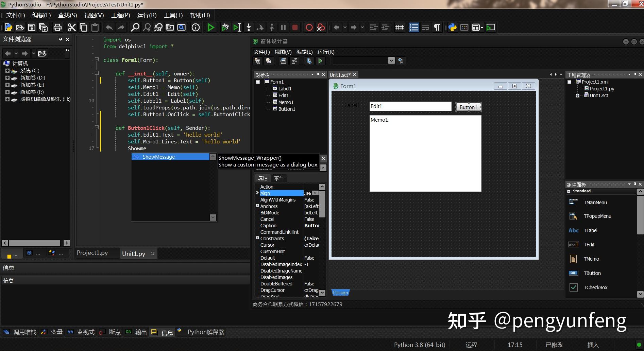
Task: Switch to the 事件 (Events) tab
Action: pos(279,178)
